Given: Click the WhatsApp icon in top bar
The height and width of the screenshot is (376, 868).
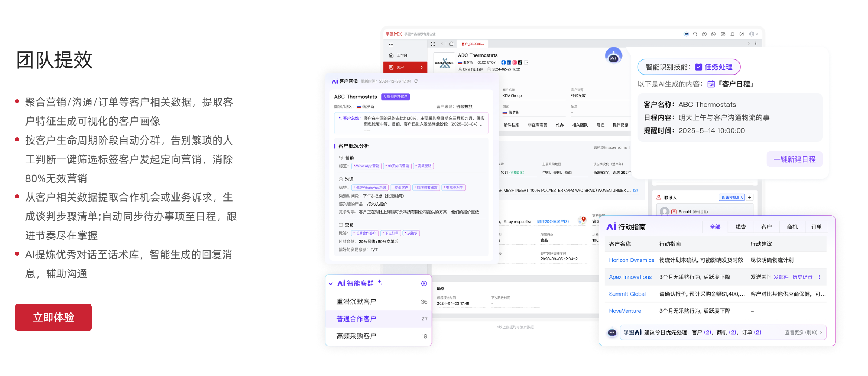Looking at the screenshot, I should [714, 34].
